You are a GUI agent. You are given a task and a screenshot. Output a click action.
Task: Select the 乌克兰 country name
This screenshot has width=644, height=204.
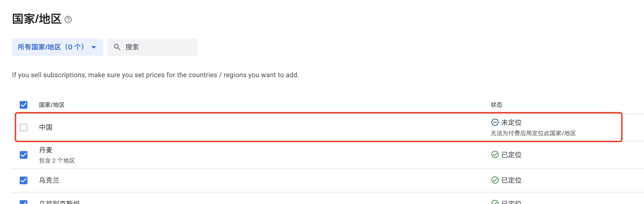coord(49,180)
